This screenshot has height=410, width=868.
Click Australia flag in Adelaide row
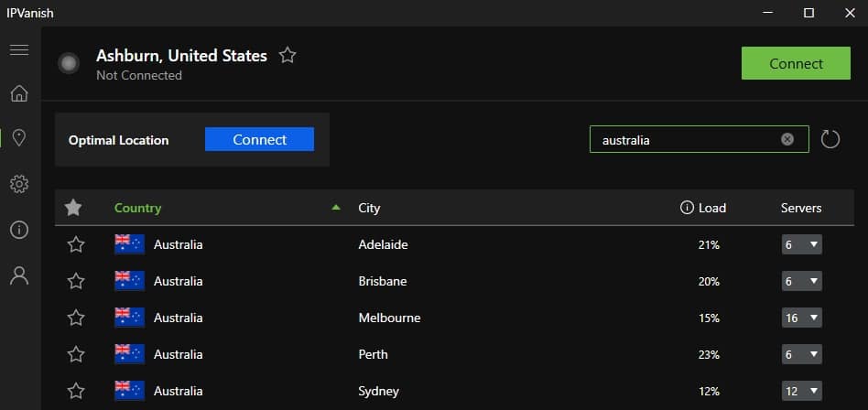tap(129, 244)
